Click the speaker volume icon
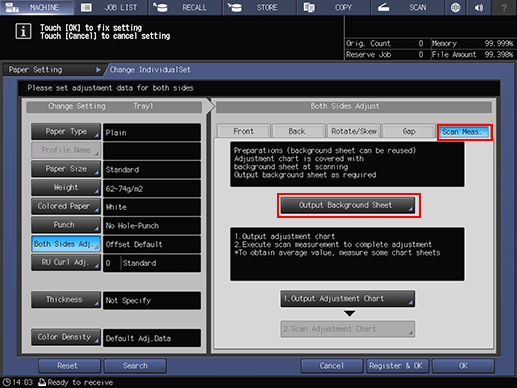 479,7
